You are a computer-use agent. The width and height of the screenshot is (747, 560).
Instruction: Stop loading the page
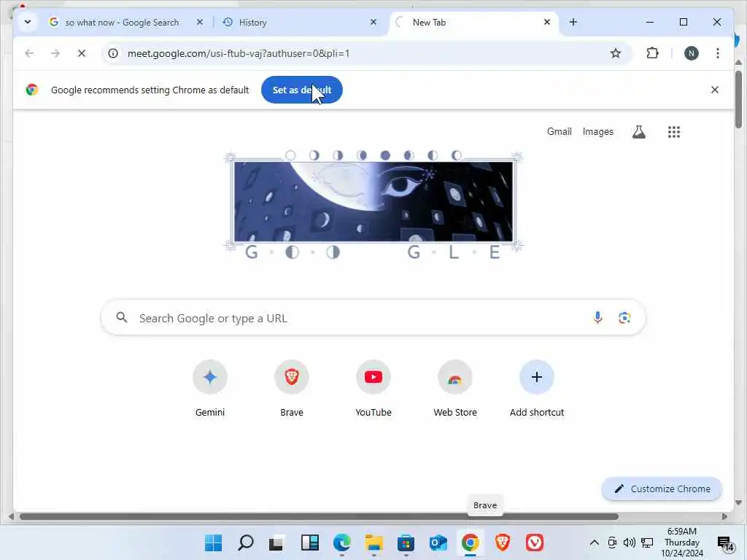pyautogui.click(x=82, y=53)
